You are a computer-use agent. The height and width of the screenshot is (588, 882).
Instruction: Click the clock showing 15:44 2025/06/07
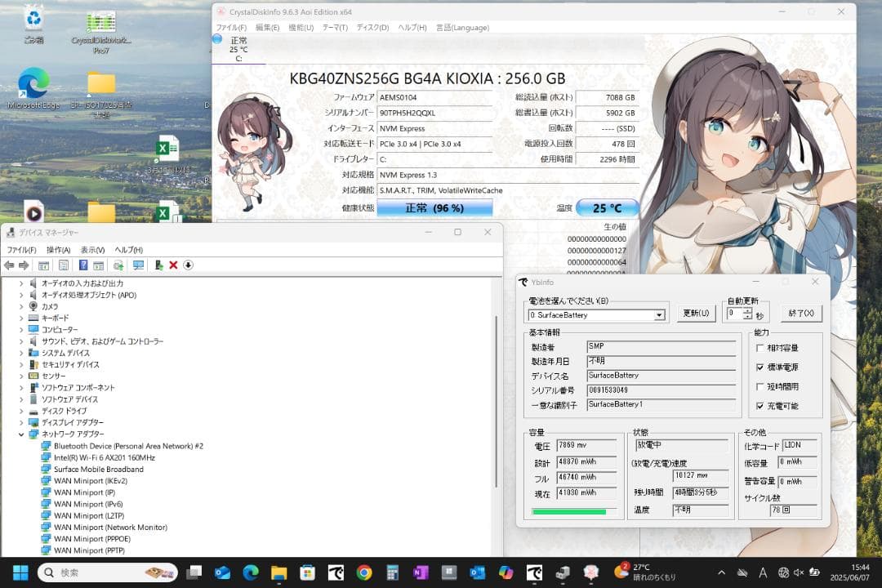(x=849, y=572)
